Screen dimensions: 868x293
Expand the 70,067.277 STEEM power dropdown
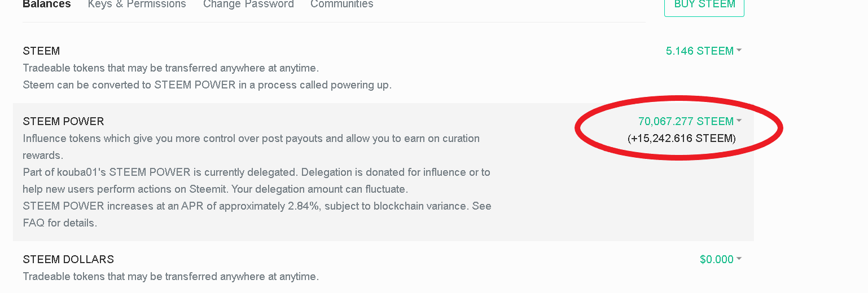click(x=690, y=121)
